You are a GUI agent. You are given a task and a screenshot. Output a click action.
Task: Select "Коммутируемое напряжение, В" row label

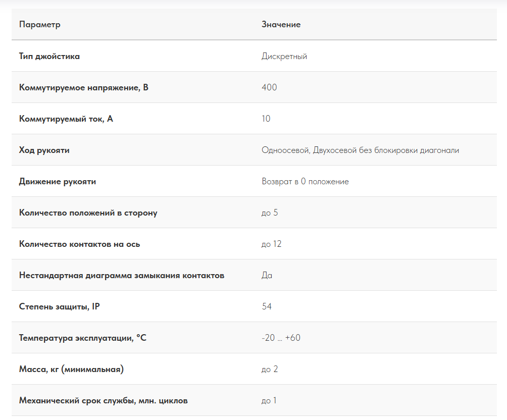click(x=84, y=87)
